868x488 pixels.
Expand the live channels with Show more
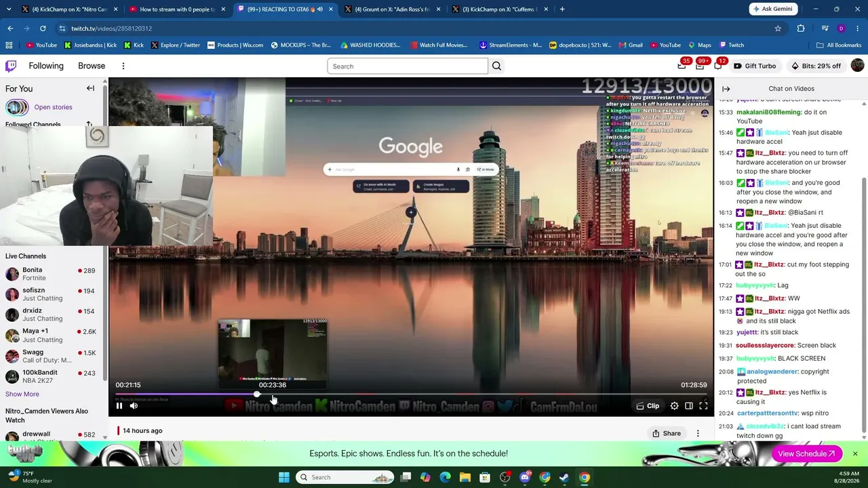point(22,394)
